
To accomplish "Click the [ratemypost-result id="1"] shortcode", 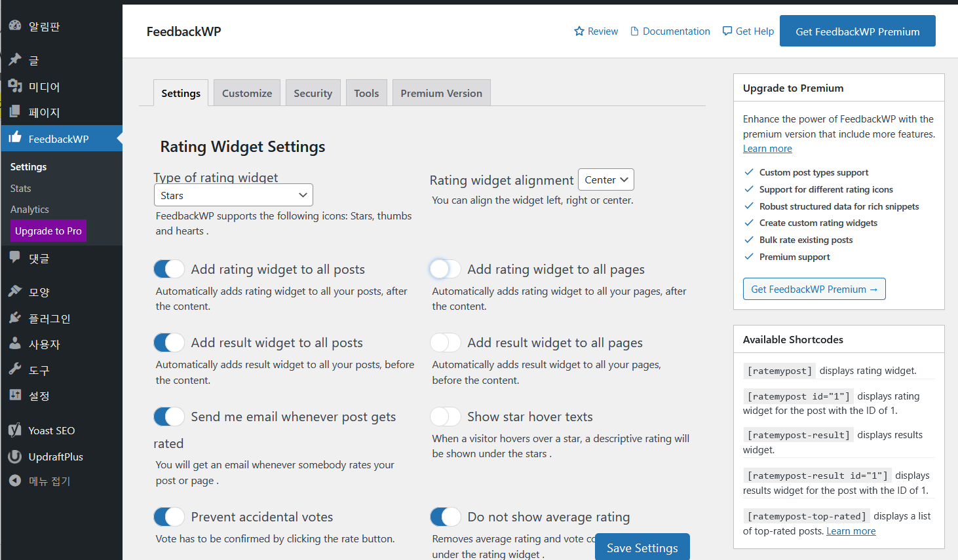I will pyautogui.click(x=818, y=476).
